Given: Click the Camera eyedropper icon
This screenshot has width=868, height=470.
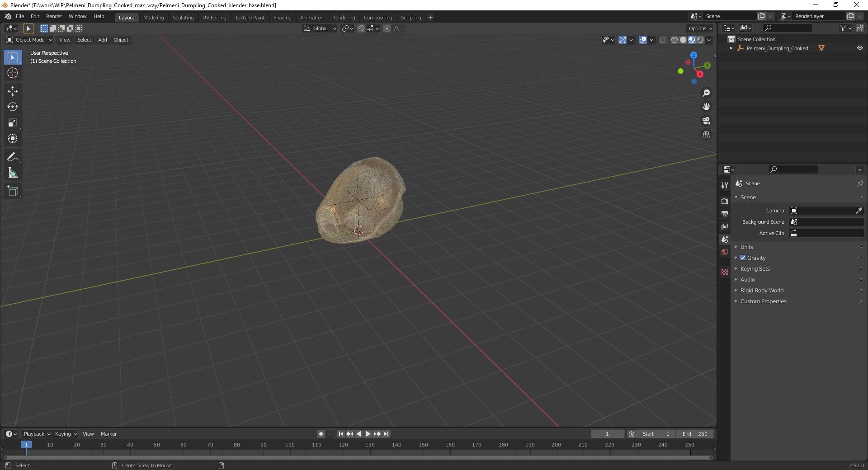Looking at the screenshot, I should click(859, 211).
